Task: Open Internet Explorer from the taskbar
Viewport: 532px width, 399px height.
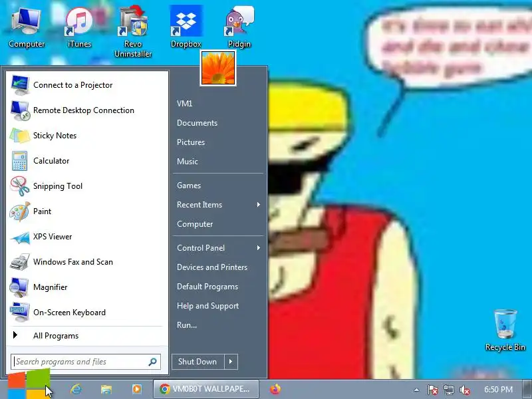Action: 76,389
